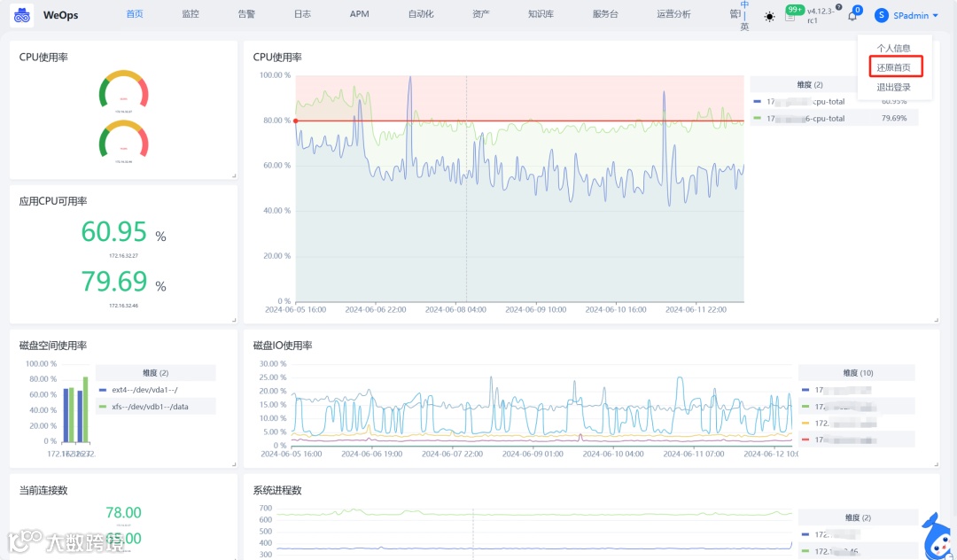
Task: Open the changelog document icon with 99+ badge
Action: coord(790,17)
